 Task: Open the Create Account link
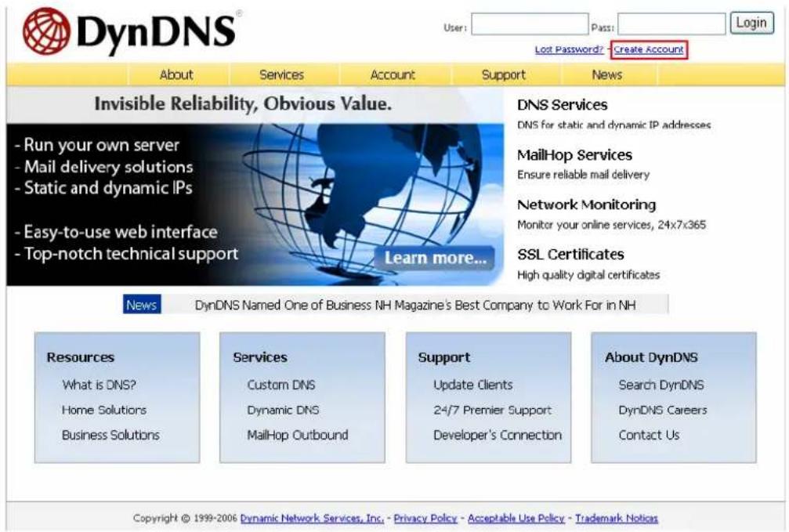[x=649, y=49]
